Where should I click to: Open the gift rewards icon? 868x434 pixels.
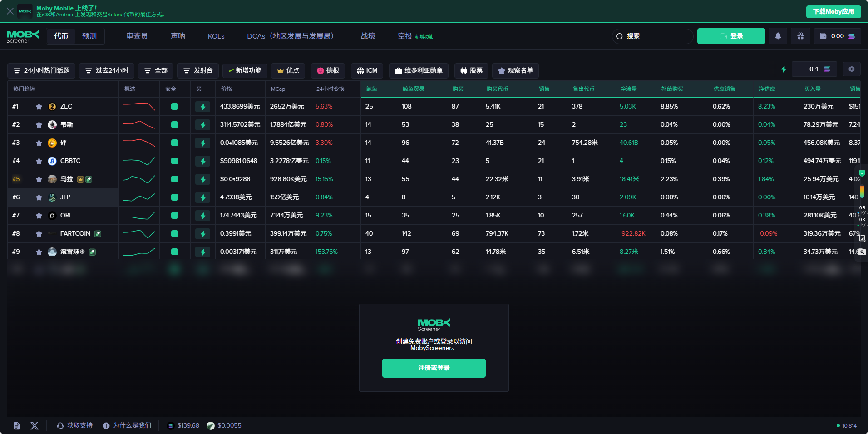tap(800, 36)
